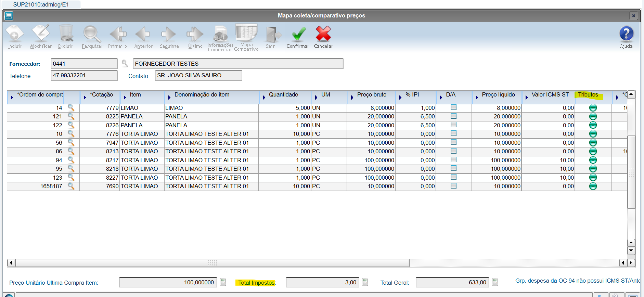Image resolution: width=644 pixels, height=297 pixels.
Task: Open Informações Comerciais
Action: (x=220, y=38)
